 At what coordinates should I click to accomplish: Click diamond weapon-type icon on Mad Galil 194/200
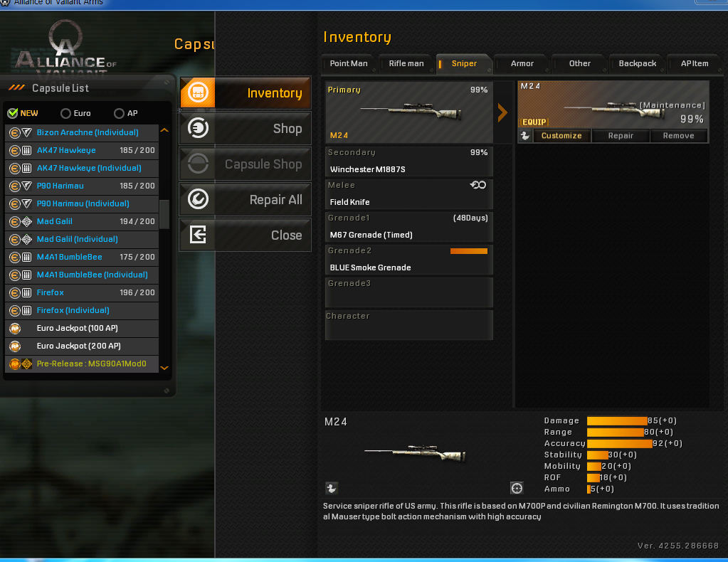[x=27, y=222]
